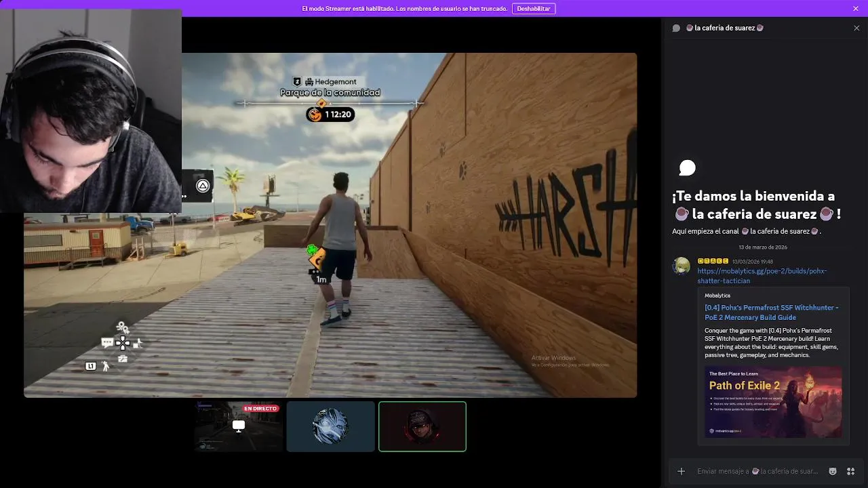
Task: Click the thread bubble icon beside the panel title
Action: 676,28
